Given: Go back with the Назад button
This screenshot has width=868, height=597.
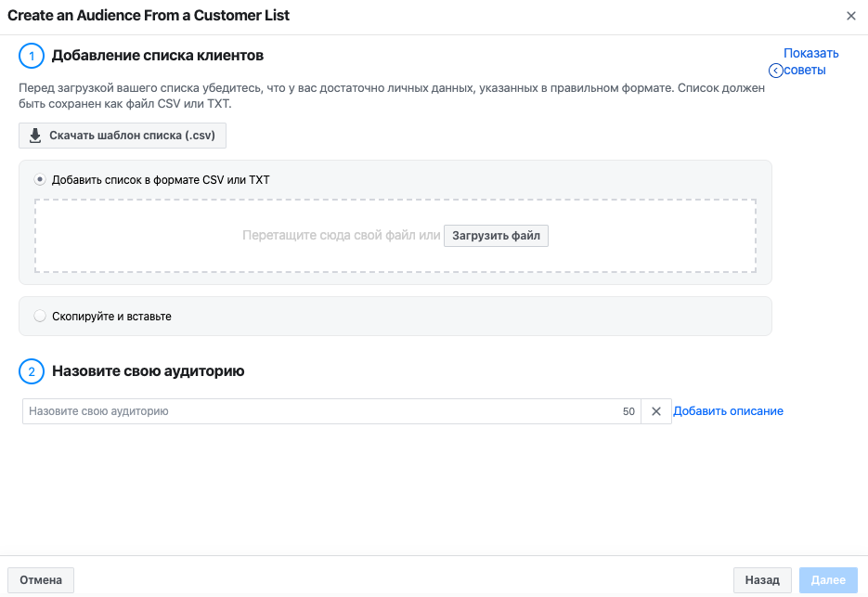Looking at the screenshot, I should (x=762, y=580).
